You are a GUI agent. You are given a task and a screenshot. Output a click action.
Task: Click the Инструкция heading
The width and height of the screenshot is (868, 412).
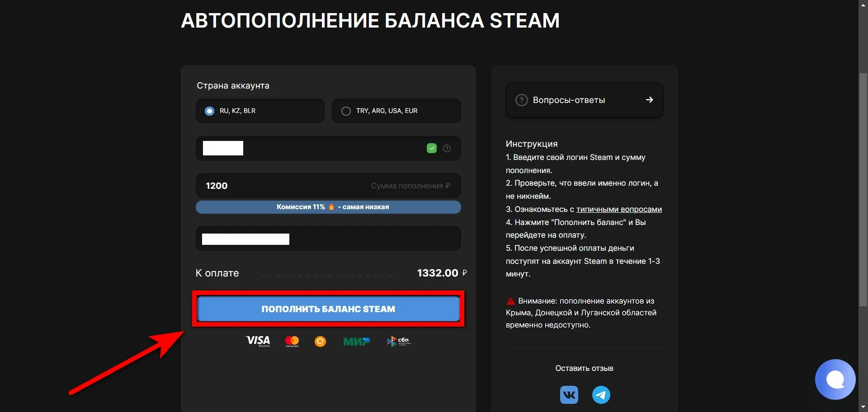click(532, 144)
